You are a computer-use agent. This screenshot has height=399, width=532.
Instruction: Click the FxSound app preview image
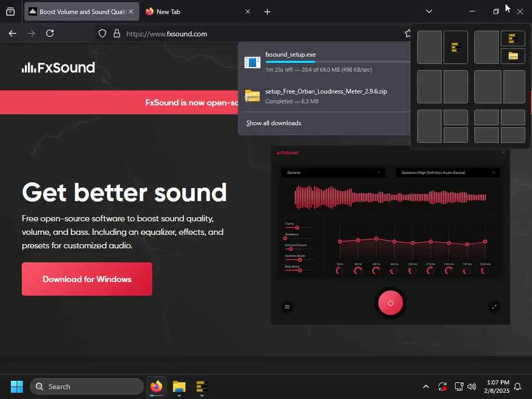(x=390, y=235)
